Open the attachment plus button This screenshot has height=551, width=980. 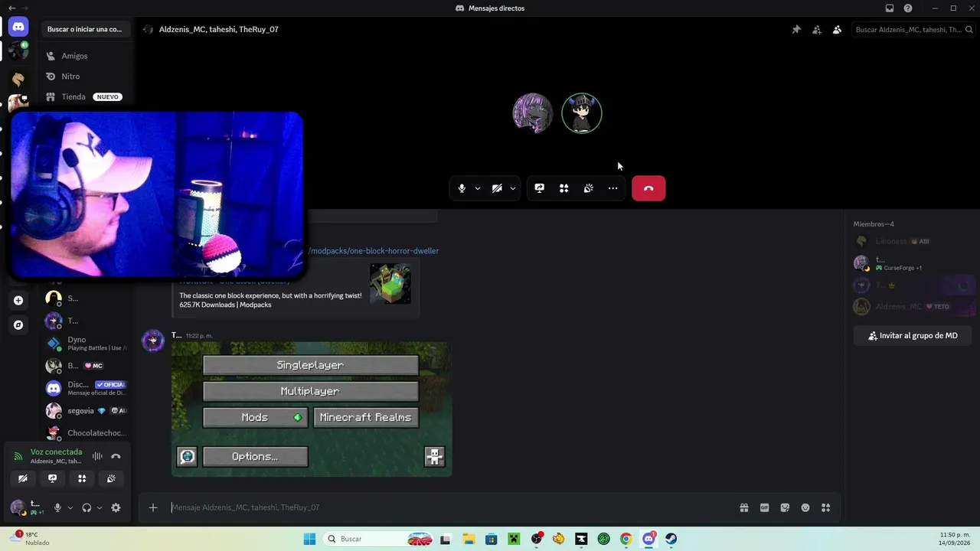click(153, 507)
